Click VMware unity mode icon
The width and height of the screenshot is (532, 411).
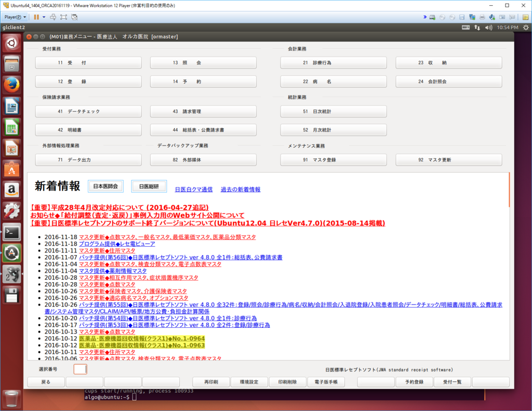(74, 17)
